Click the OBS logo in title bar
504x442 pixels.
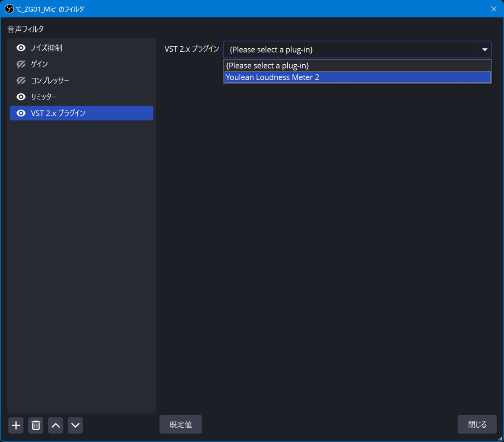tap(9, 9)
